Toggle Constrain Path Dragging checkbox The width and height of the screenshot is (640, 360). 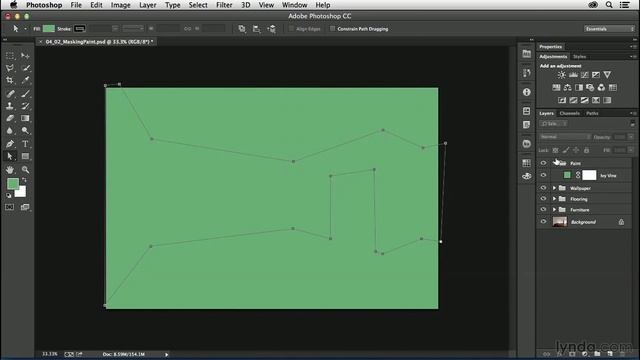332,29
